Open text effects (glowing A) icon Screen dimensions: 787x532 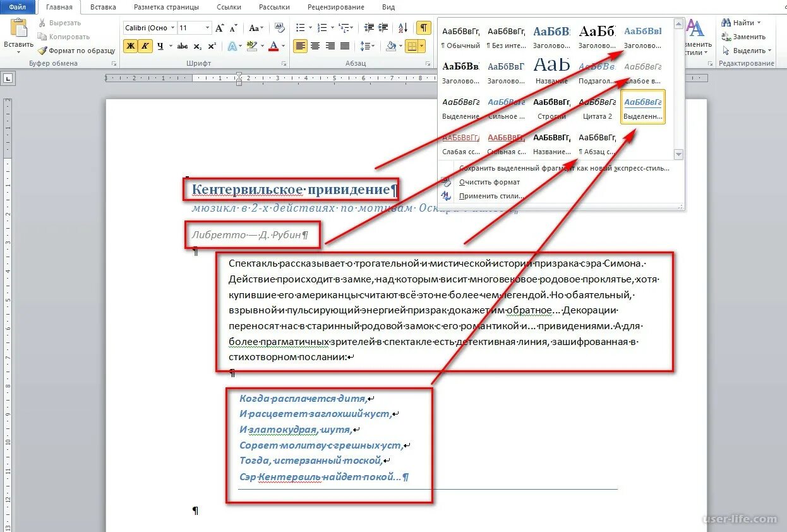[232, 46]
